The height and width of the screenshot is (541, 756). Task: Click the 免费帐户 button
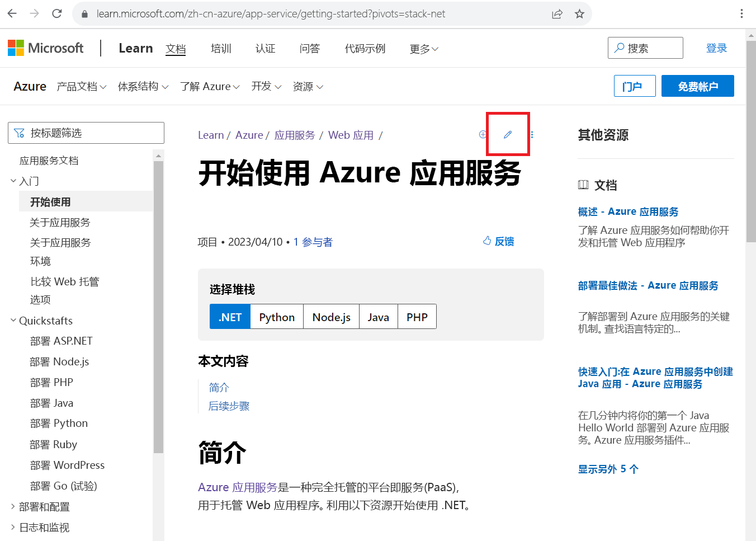pos(698,86)
